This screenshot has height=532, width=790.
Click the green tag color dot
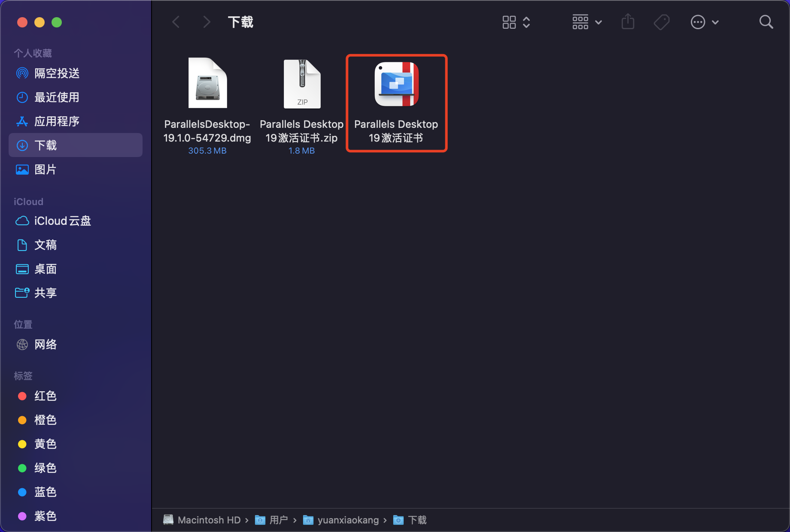[x=22, y=468]
